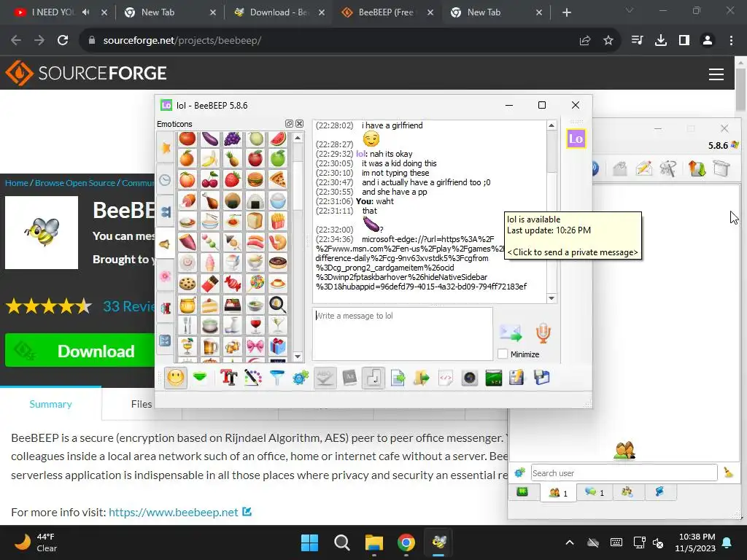This screenshot has height=560, width=747.
Task: Open the Lo user avatar in the chat
Action: point(576,139)
